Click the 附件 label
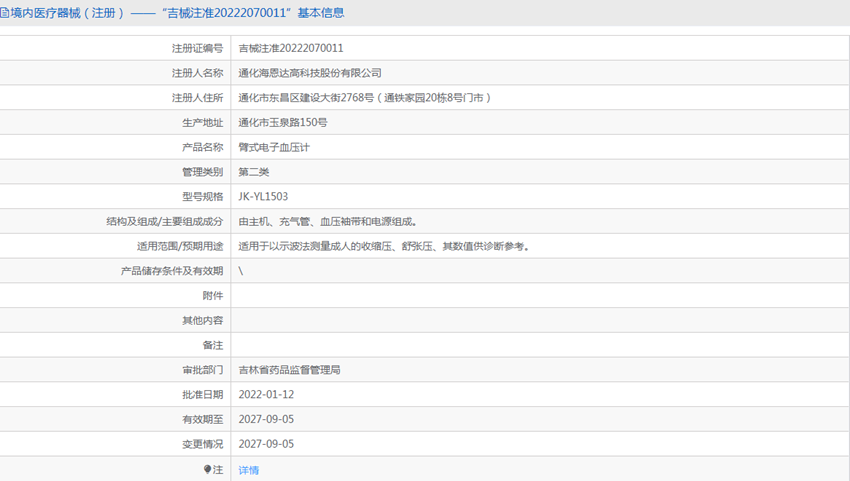Viewport: 850px width, 481px height. [212, 296]
